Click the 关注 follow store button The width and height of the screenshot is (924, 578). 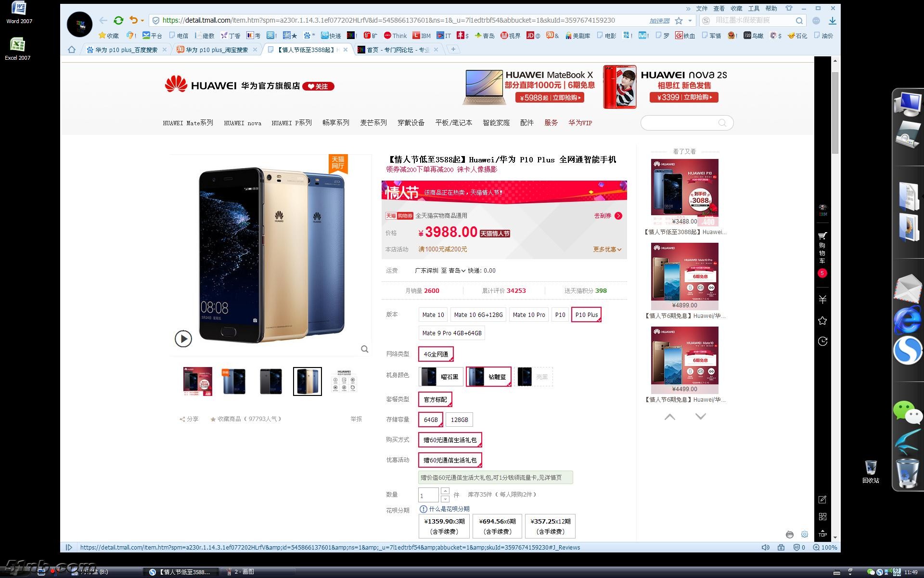click(318, 87)
